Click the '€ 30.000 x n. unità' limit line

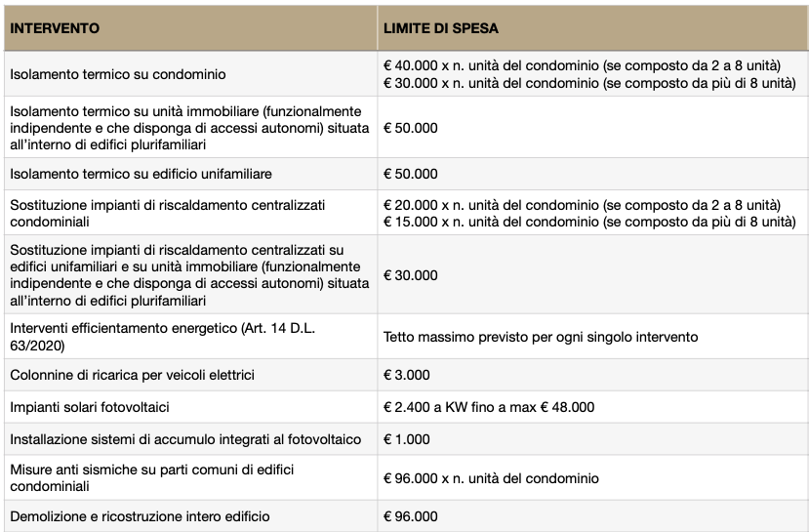point(589,83)
